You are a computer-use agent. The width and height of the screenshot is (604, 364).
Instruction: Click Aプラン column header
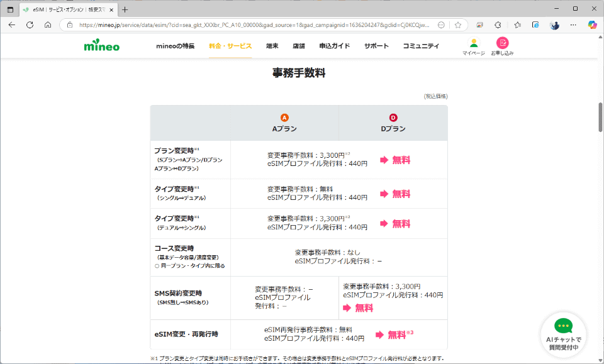(284, 129)
